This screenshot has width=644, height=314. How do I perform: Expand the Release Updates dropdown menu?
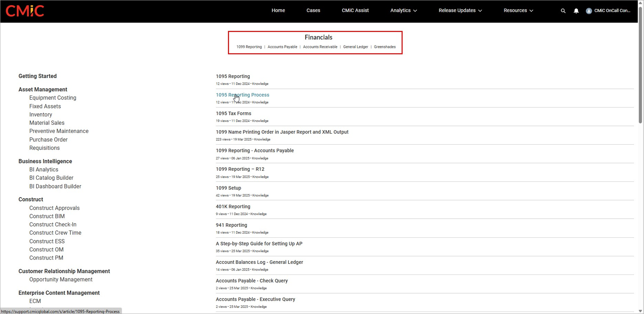point(460,11)
